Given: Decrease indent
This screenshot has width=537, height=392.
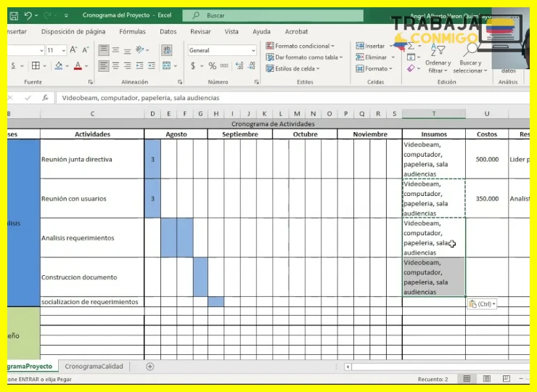Looking at the screenshot, I should coord(140,65).
